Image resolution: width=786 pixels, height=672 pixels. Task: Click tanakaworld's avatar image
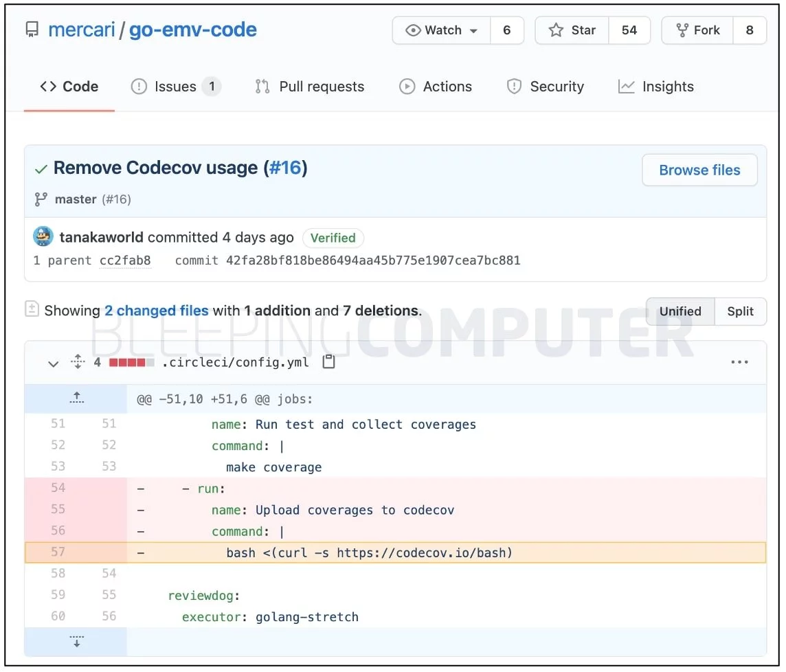pos(43,236)
